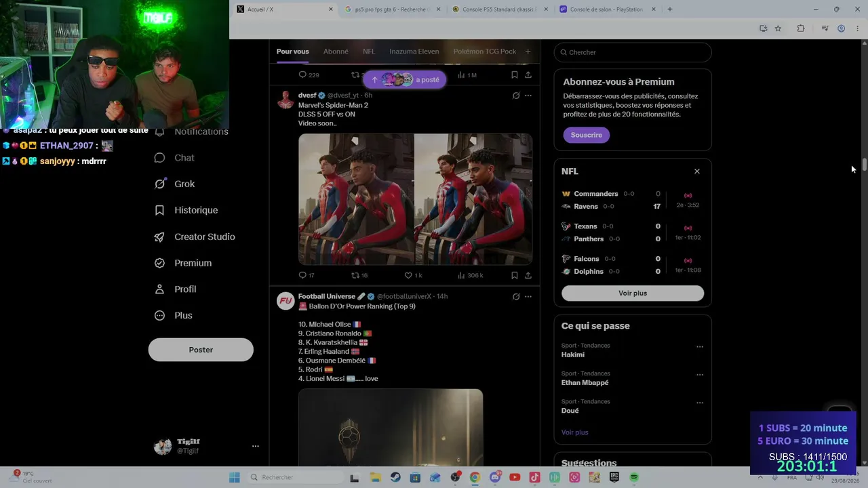Open a new browser tab

point(670,9)
